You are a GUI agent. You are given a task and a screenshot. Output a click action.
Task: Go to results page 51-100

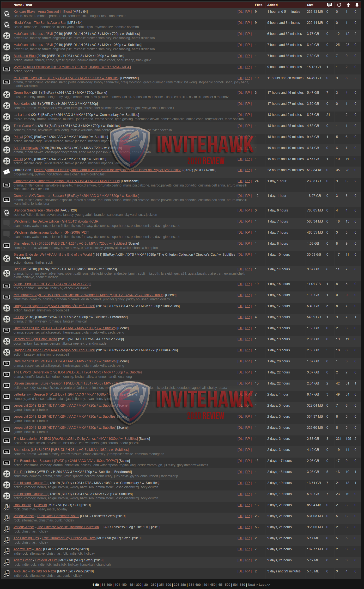tap(107, 585)
